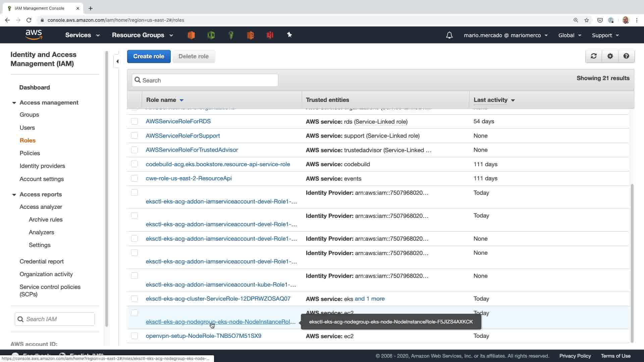Open the eksctl-eks-acg-cluster-ServiceRole link
Image resolution: width=644 pixels, height=362 pixels.
point(218,299)
